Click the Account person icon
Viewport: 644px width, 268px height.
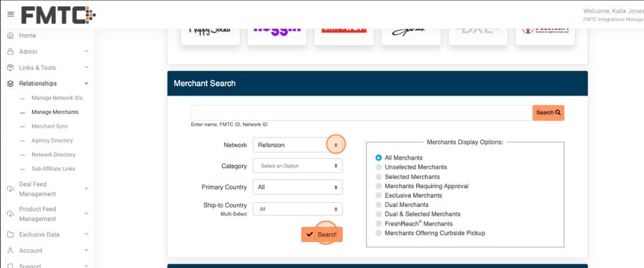pyautogui.click(x=10, y=251)
